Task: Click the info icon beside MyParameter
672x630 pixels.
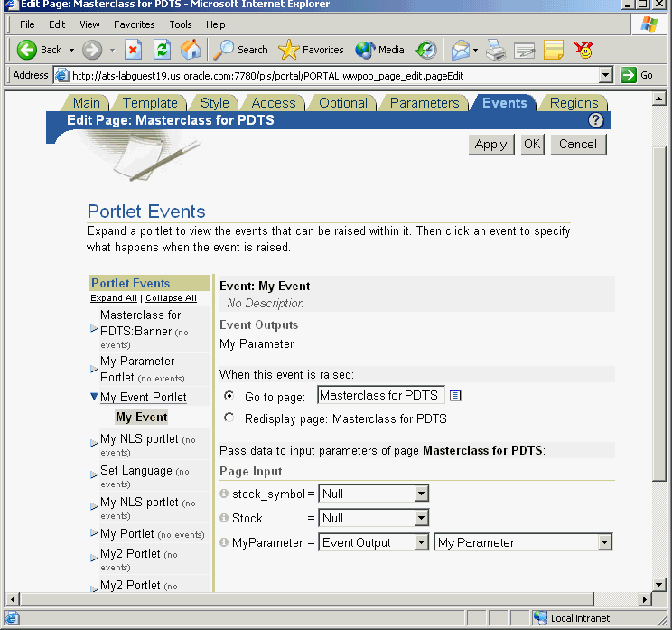Action: coord(223,542)
